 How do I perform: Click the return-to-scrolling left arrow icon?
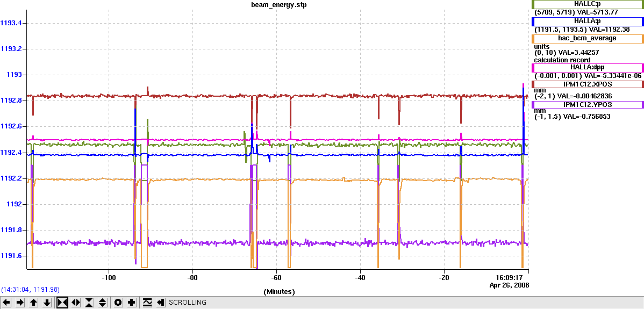tap(161, 303)
